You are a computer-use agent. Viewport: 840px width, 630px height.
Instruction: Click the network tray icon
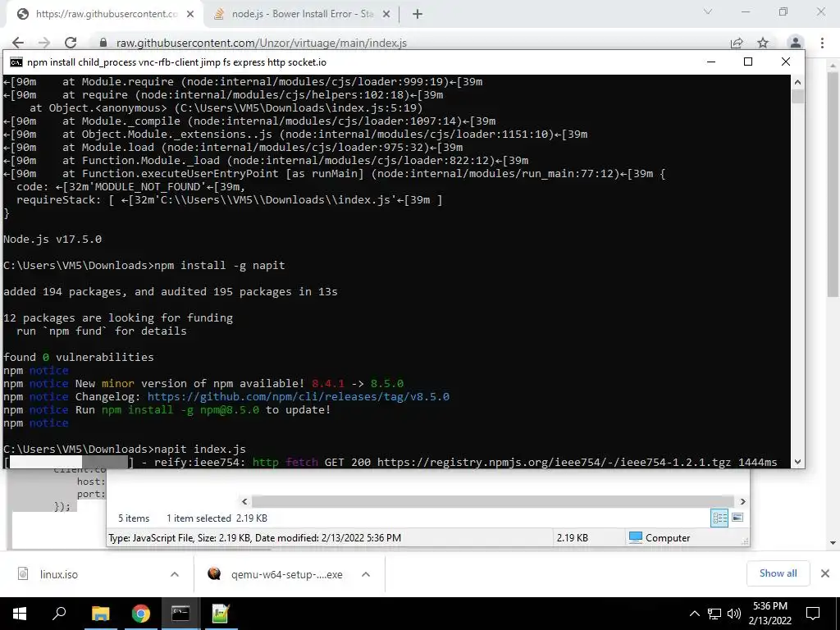coord(714,614)
